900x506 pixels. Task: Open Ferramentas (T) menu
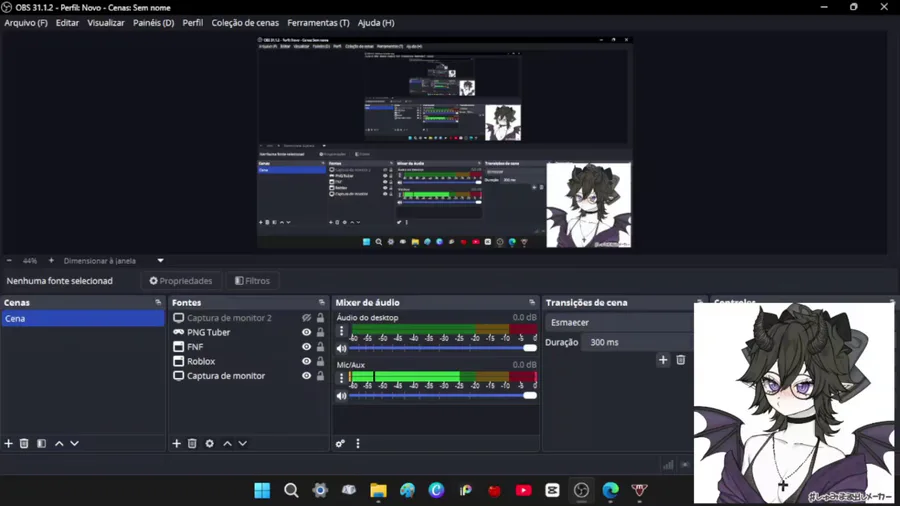(x=318, y=23)
